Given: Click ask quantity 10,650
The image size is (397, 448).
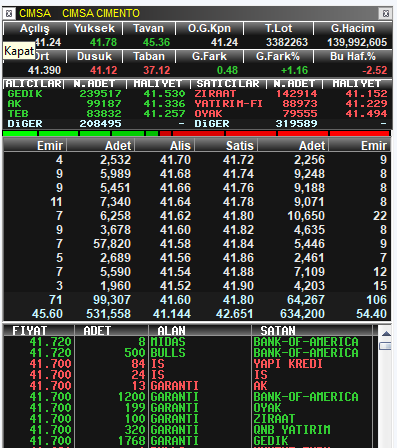Looking at the screenshot, I should click(x=306, y=216).
